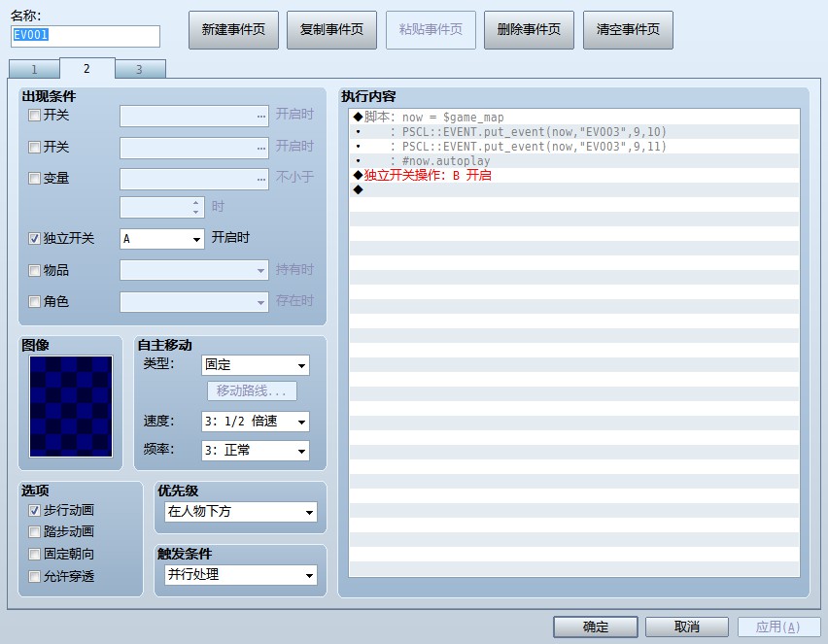828x644 pixels.
Task: Select the 脚本 now = $game_map line
Action: [574, 118]
